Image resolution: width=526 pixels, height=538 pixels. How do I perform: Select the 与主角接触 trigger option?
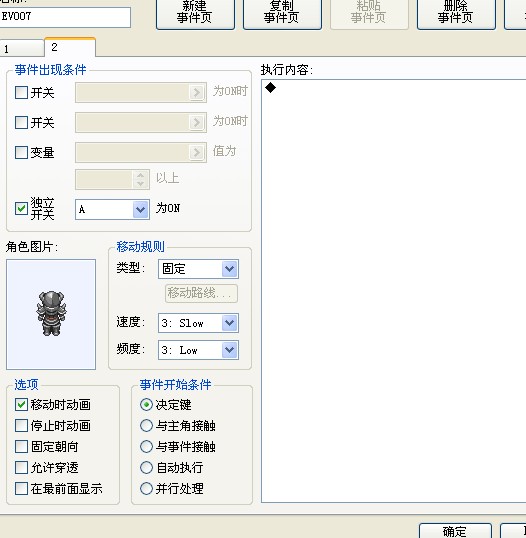146,426
